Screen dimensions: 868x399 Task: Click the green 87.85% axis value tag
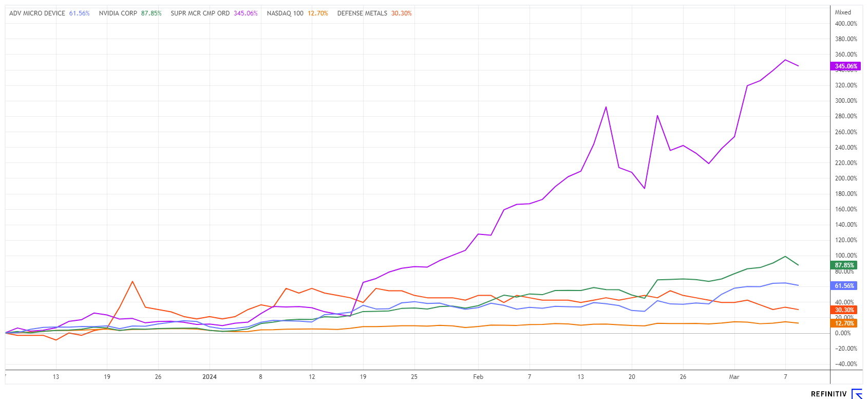844,265
